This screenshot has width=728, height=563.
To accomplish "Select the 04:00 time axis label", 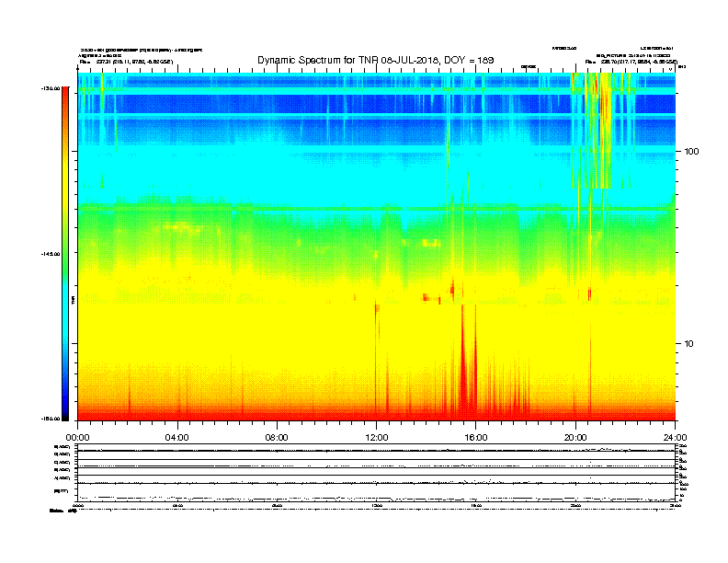I will pyautogui.click(x=177, y=438).
